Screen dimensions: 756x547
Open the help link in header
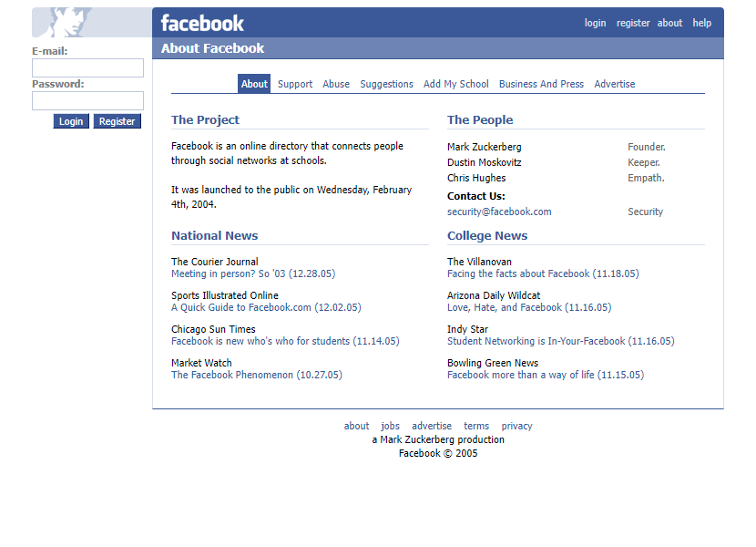(702, 23)
